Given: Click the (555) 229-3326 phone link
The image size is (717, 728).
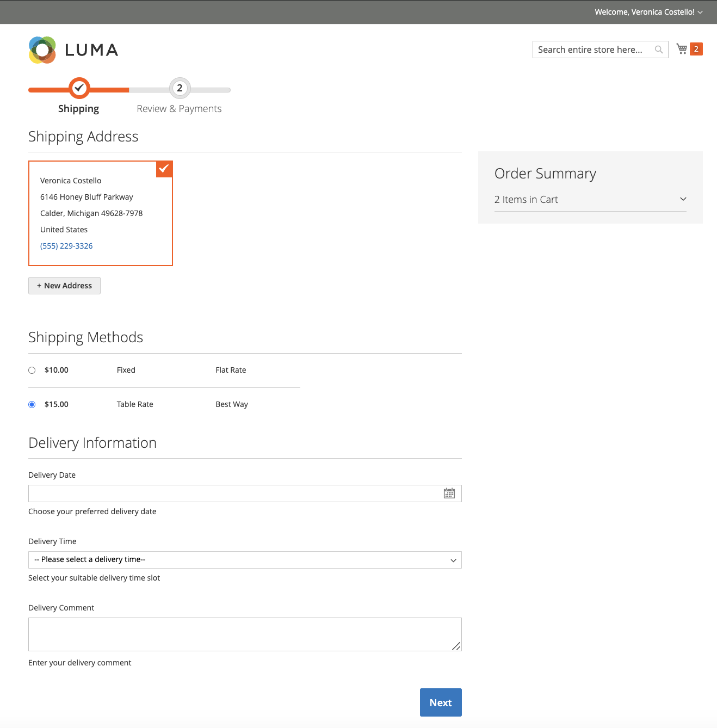Looking at the screenshot, I should coord(66,246).
